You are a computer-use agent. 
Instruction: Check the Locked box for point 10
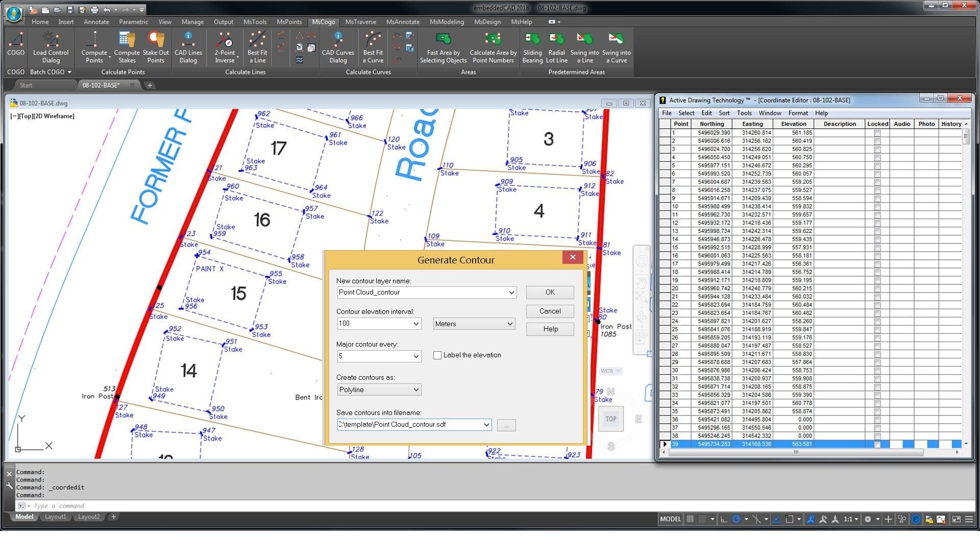coord(877,206)
